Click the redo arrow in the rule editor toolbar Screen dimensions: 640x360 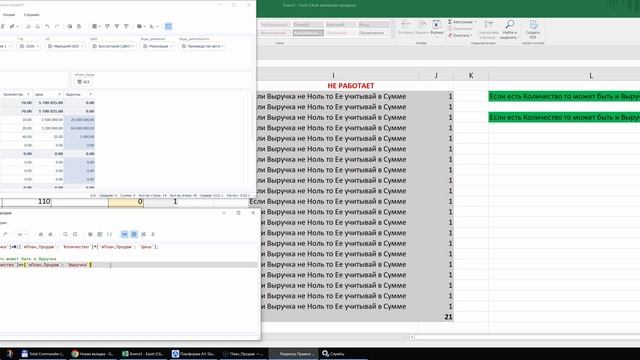[x=5, y=234]
